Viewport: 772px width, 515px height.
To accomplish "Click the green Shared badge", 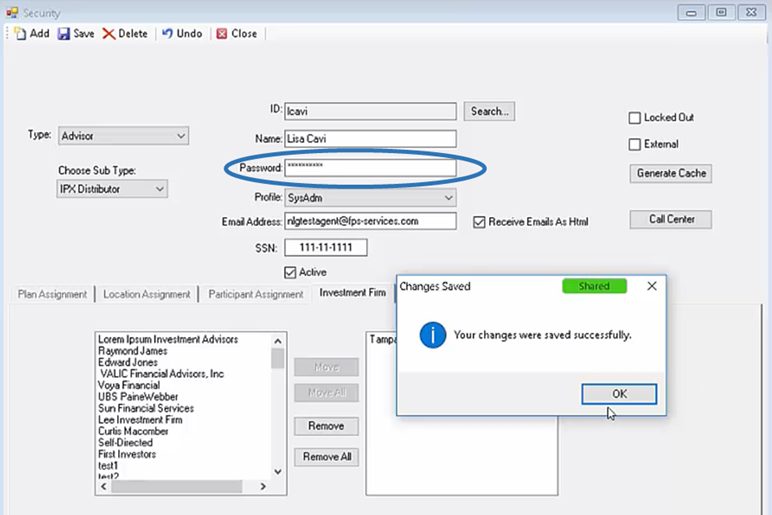I will (593, 286).
